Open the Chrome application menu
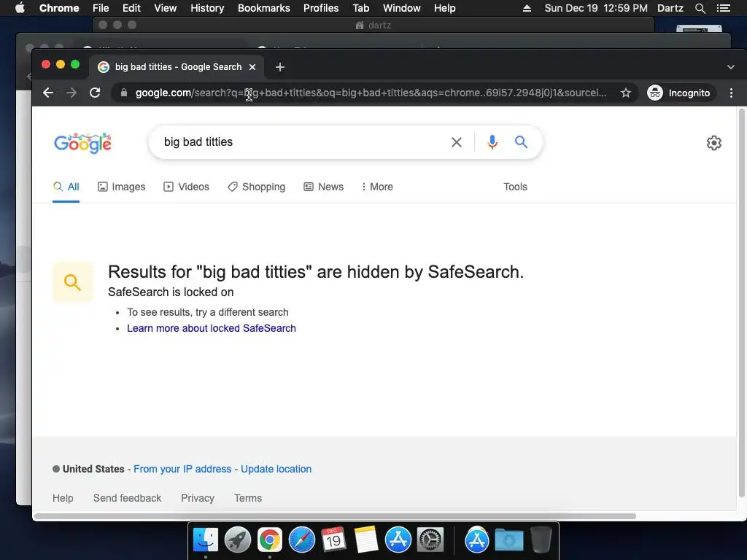 pyautogui.click(x=59, y=8)
